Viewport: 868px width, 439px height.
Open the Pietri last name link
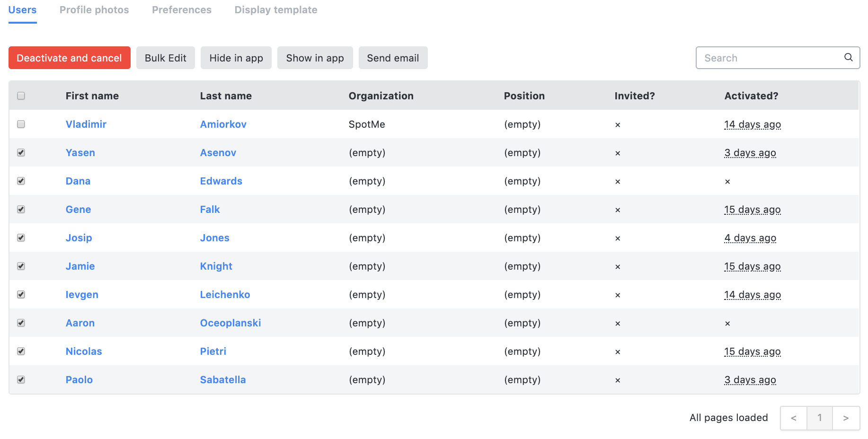click(x=213, y=351)
